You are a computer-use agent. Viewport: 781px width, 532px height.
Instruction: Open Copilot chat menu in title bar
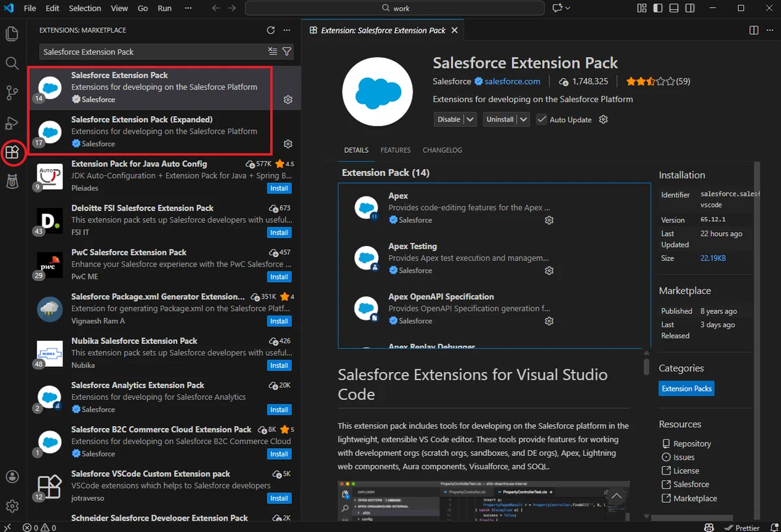561,8
